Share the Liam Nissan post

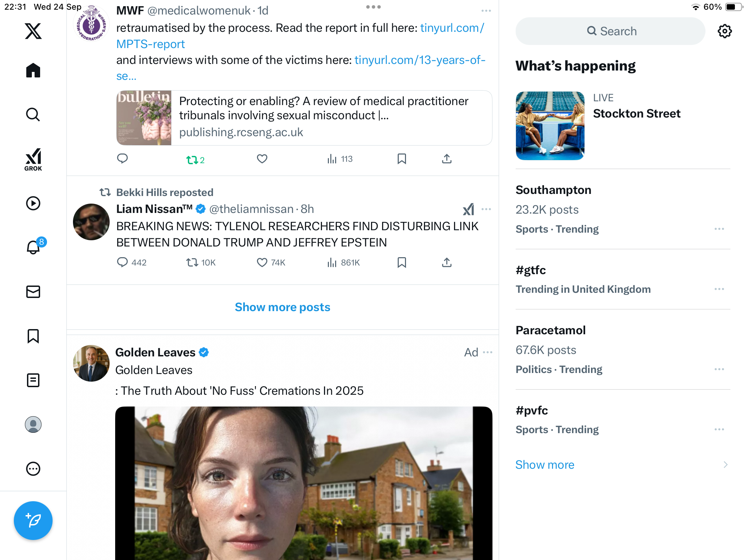point(446,263)
